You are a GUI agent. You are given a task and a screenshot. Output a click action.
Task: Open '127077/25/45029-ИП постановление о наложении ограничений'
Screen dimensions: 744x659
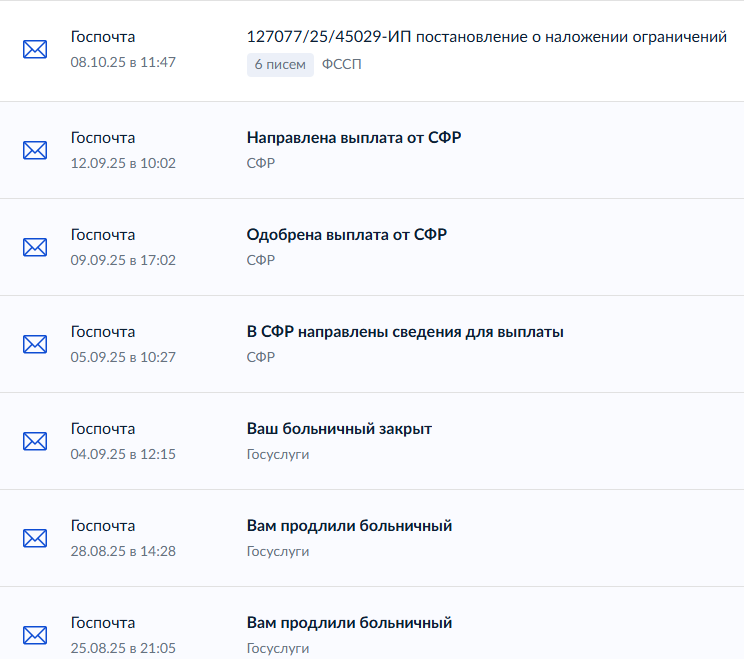coord(486,37)
